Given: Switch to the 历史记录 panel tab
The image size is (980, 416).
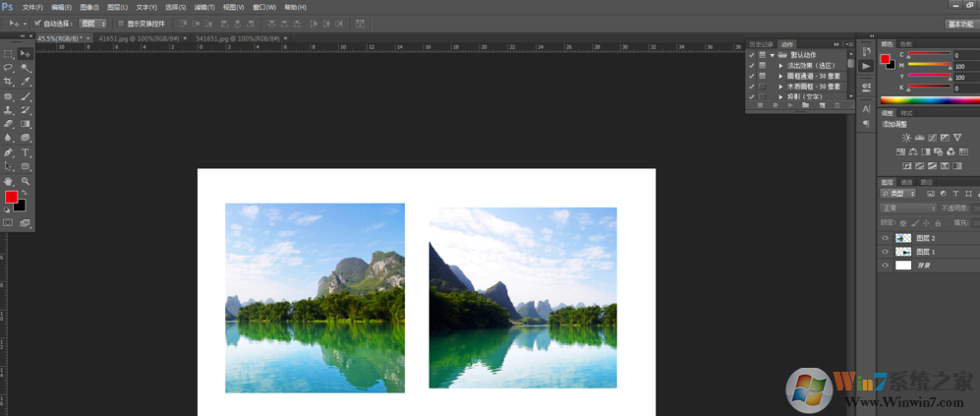Looking at the screenshot, I should (761, 44).
